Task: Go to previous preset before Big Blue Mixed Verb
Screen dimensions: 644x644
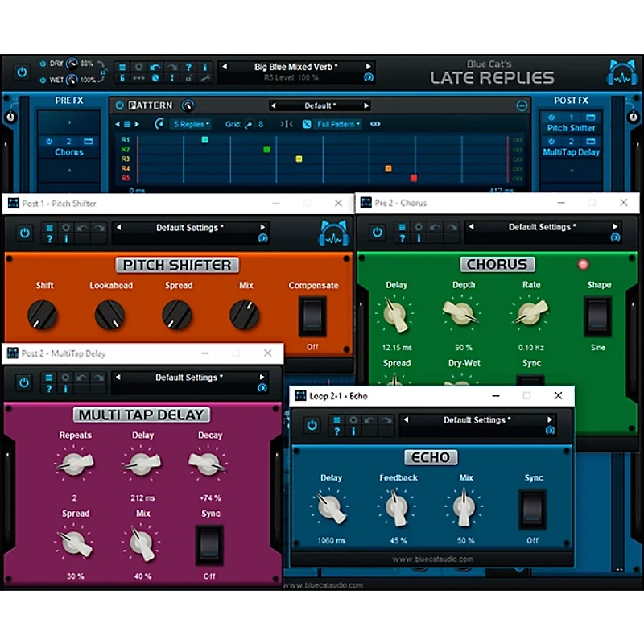Action: coord(225,67)
